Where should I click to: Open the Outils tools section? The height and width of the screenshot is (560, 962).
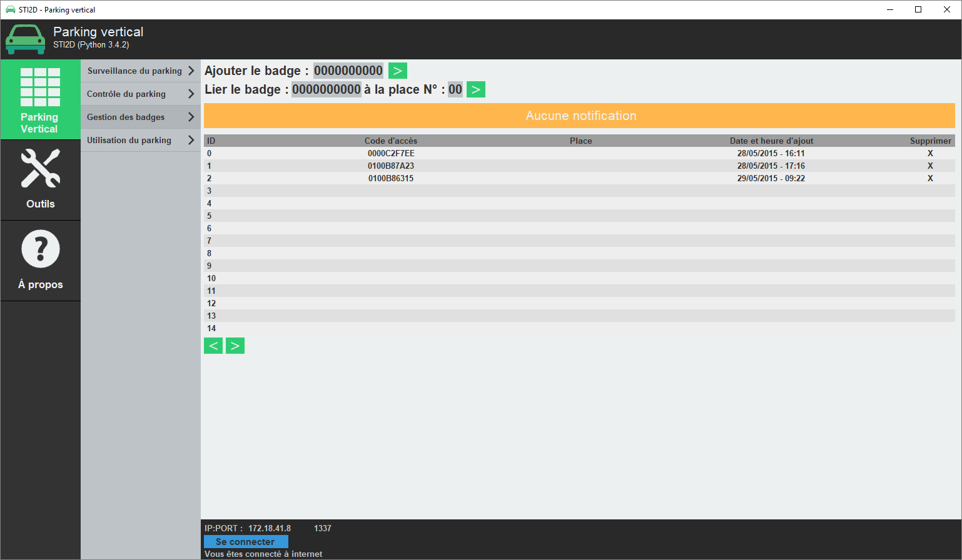point(41,180)
